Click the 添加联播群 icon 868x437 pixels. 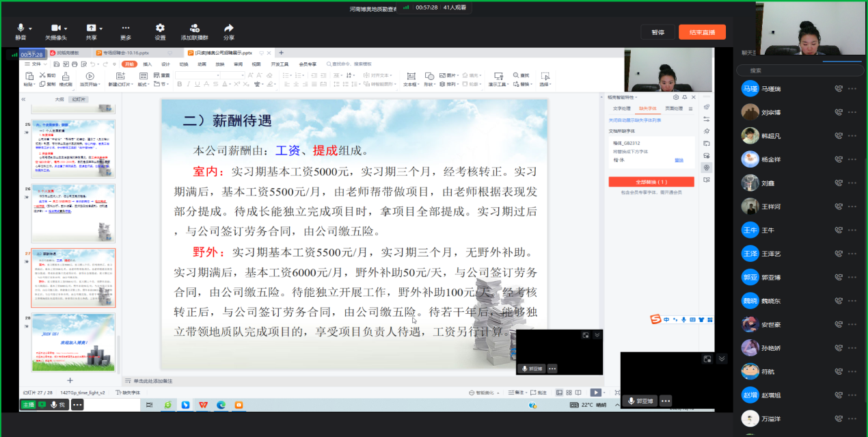194,28
